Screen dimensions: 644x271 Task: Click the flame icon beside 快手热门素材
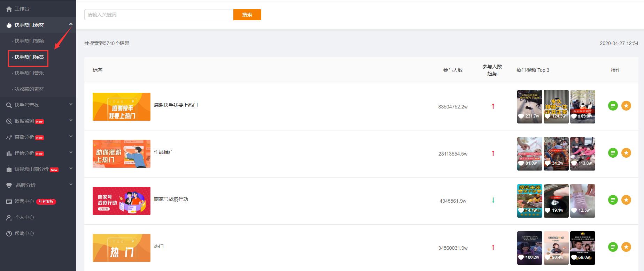pyautogui.click(x=9, y=25)
